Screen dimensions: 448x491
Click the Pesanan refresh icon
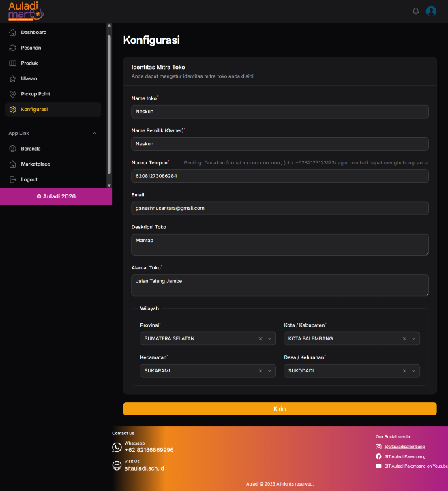click(12, 48)
